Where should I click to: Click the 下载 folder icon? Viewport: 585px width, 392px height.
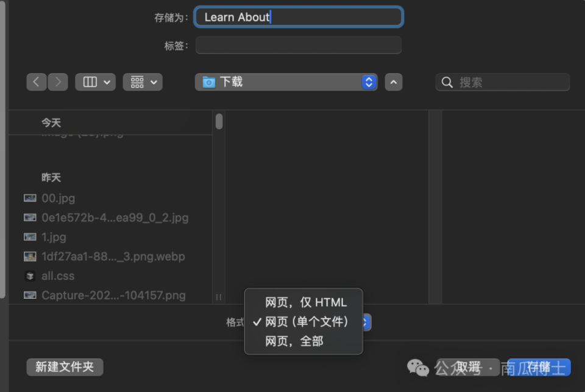pyautogui.click(x=208, y=80)
